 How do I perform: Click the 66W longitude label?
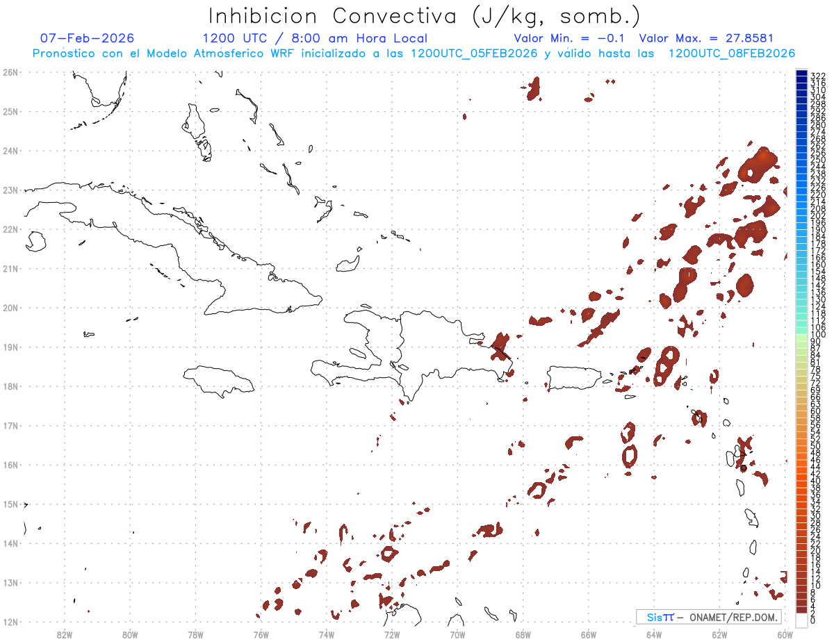pos(589,634)
